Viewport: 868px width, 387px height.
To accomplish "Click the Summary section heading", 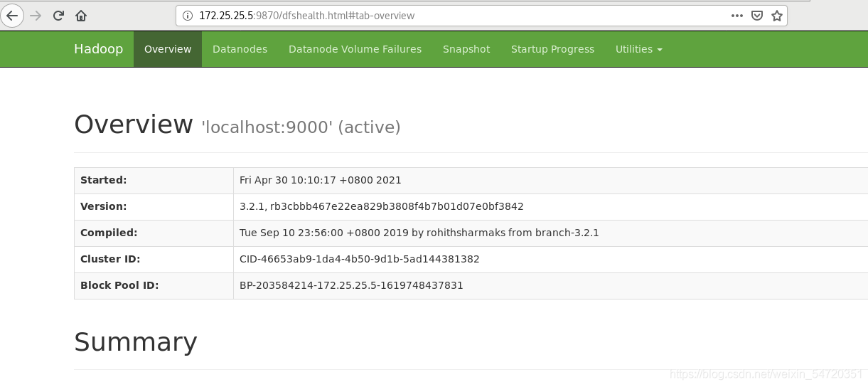I will 136,342.
